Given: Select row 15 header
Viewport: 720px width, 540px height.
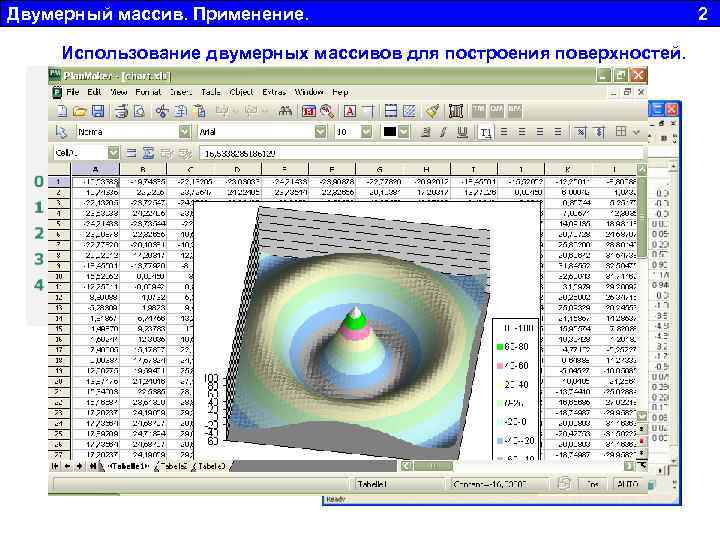Looking at the screenshot, I should click(59, 329).
